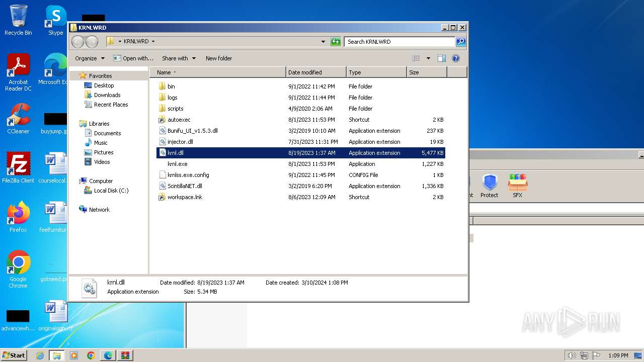This screenshot has width=644, height=362.
Task: Expand the address bar history dropdown
Action: tap(323, 42)
